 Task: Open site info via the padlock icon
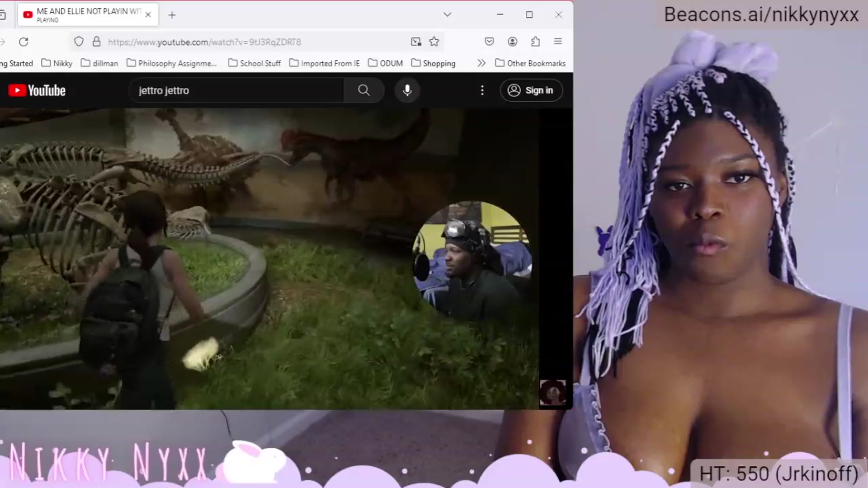click(96, 42)
